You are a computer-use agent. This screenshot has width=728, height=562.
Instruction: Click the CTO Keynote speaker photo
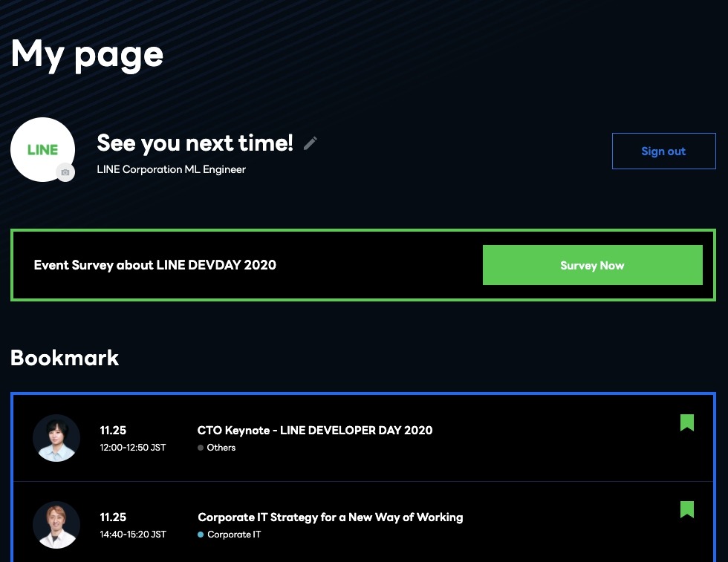[x=56, y=438]
